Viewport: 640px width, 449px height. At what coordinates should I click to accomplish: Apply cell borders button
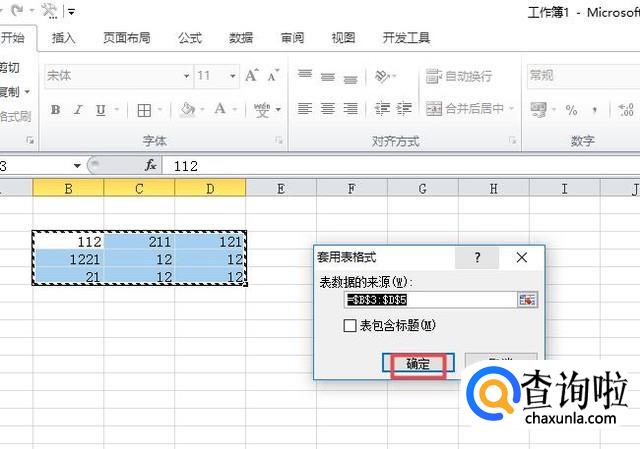(144, 110)
